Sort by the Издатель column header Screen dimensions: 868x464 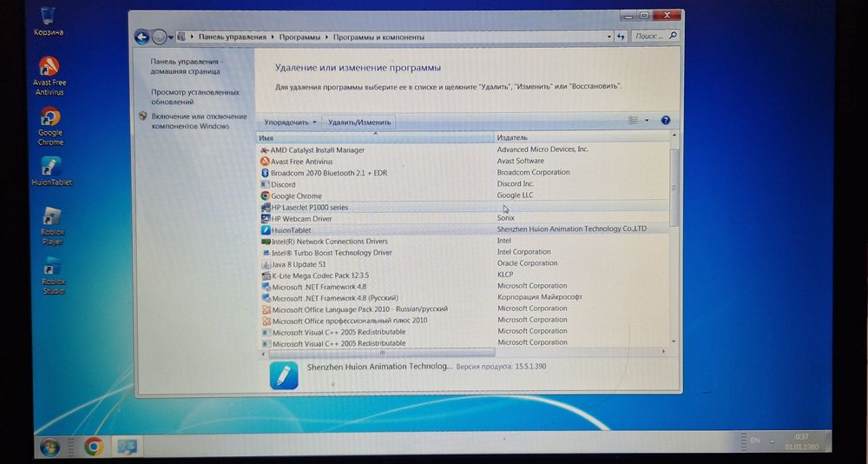tap(582, 137)
